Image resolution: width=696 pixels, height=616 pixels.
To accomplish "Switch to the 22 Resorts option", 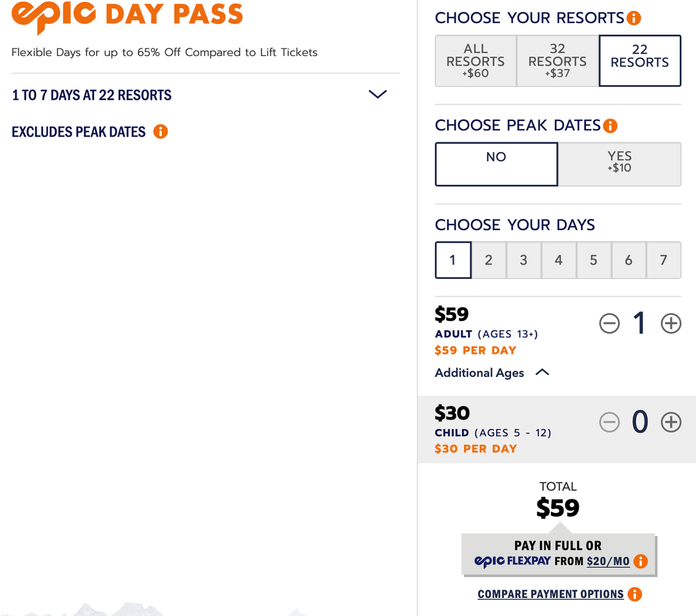I will [639, 61].
